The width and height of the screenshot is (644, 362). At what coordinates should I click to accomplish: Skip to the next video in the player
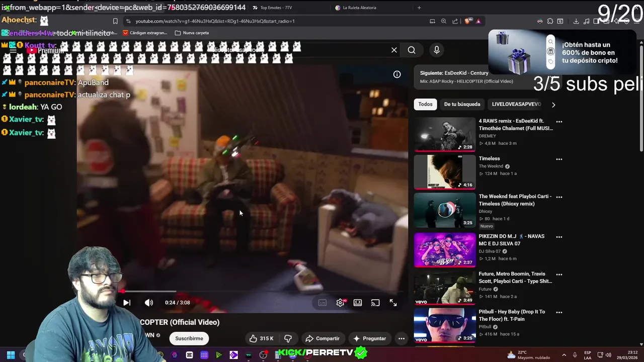click(127, 303)
